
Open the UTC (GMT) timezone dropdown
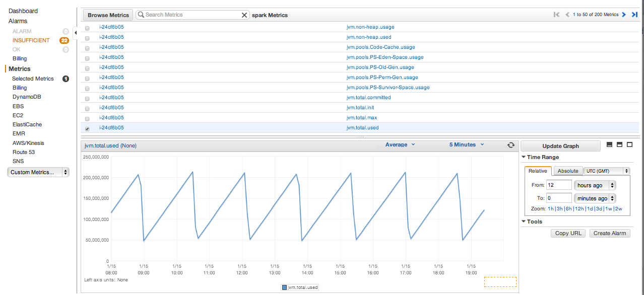pos(607,171)
